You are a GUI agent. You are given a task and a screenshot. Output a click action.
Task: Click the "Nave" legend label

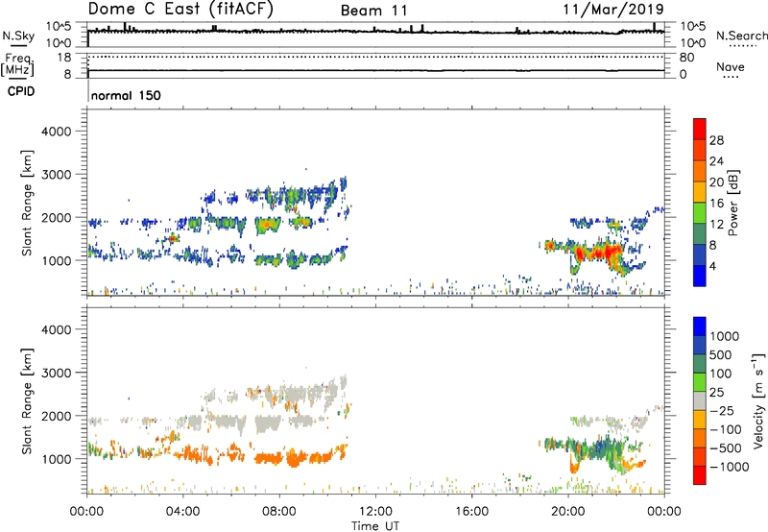731,66
